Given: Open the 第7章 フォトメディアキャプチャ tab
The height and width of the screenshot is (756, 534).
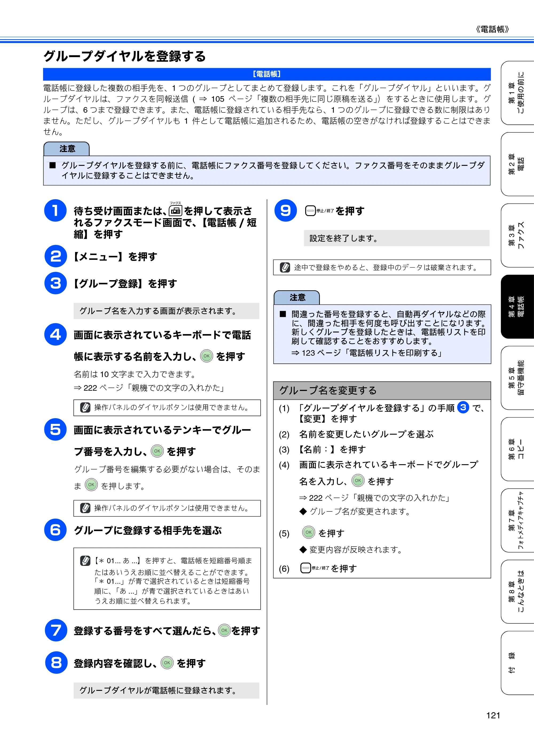Looking at the screenshot, I should click(517, 520).
